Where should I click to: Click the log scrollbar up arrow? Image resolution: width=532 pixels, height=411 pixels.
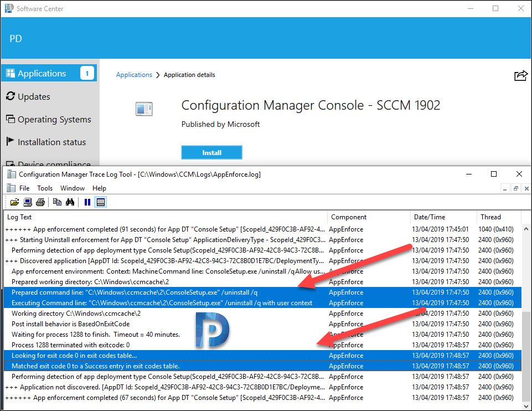click(526, 229)
